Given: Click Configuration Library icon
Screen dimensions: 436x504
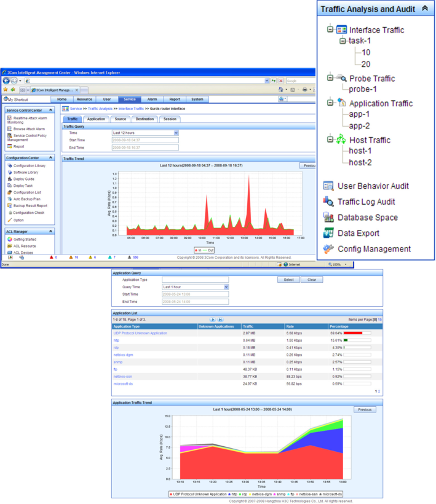Looking at the screenshot, I should [10, 165].
